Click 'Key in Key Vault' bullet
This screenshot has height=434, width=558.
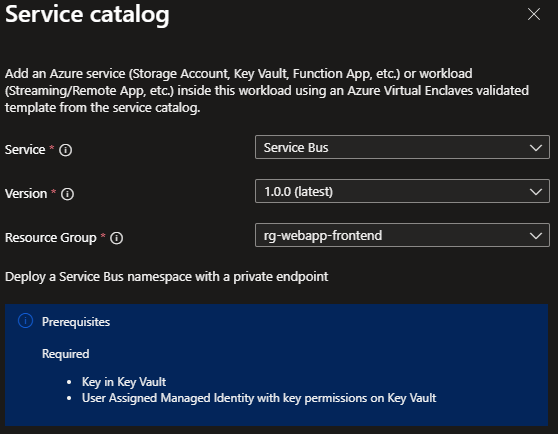124,382
